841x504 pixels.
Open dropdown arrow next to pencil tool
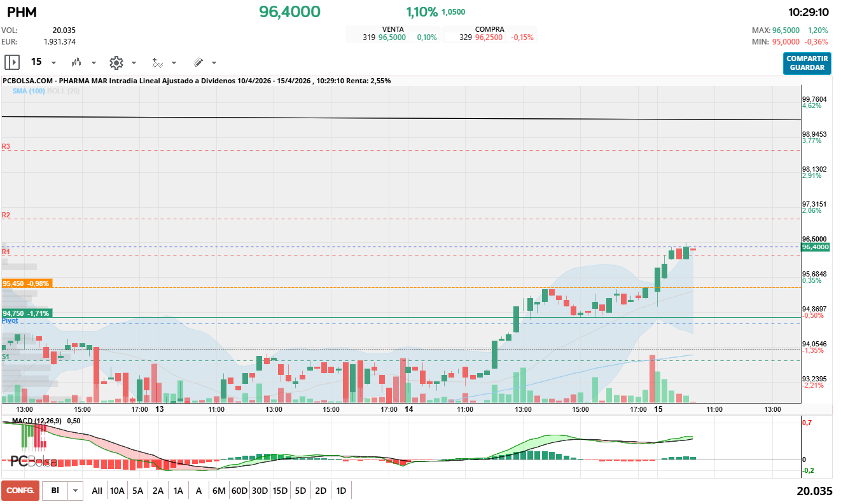point(214,63)
